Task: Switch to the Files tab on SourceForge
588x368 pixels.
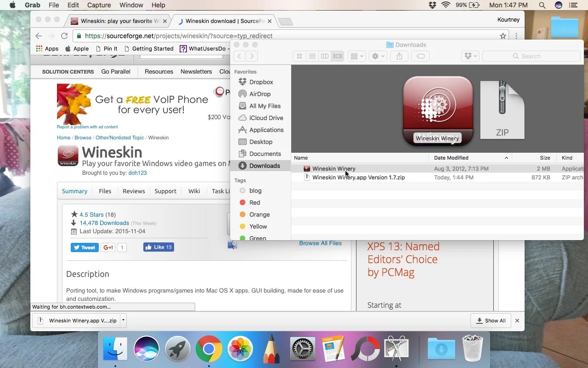Action: [x=105, y=191]
